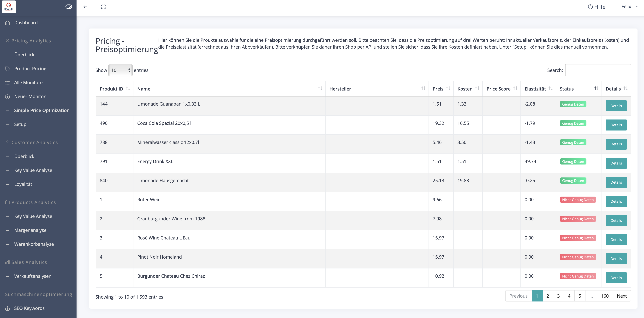Open Alle Monitore menu item
This screenshot has width=644, height=318.
(x=28, y=83)
